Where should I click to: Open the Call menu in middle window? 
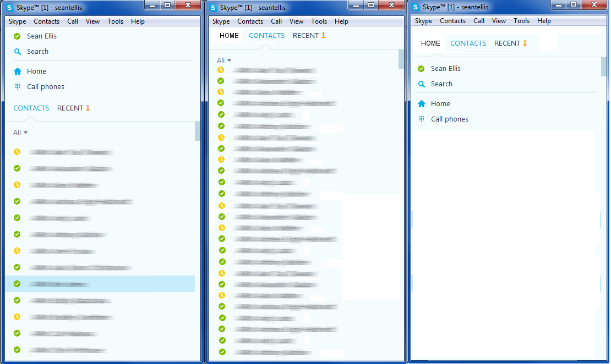pyautogui.click(x=276, y=21)
